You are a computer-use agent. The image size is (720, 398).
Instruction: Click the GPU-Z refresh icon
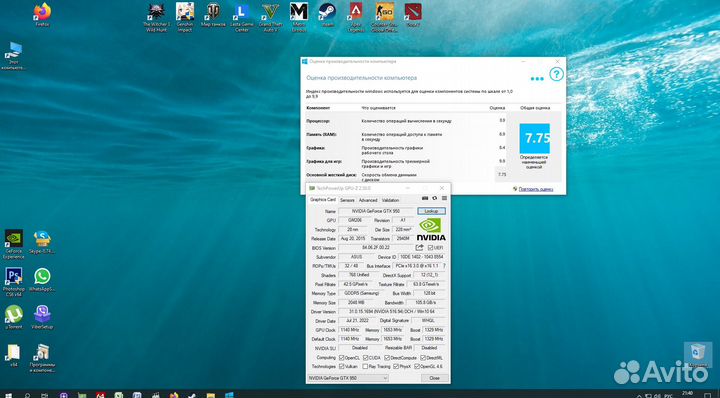pyautogui.click(x=435, y=198)
